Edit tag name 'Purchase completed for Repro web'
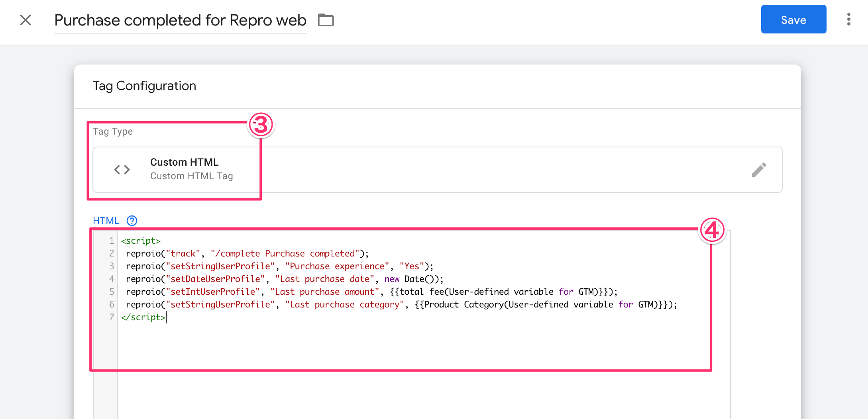 [x=180, y=20]
